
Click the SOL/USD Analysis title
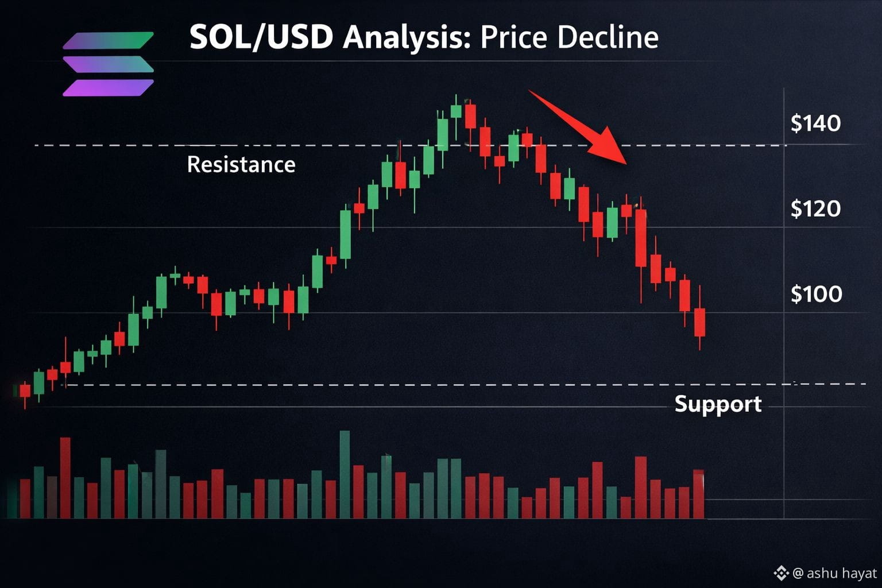pos(424,37)
